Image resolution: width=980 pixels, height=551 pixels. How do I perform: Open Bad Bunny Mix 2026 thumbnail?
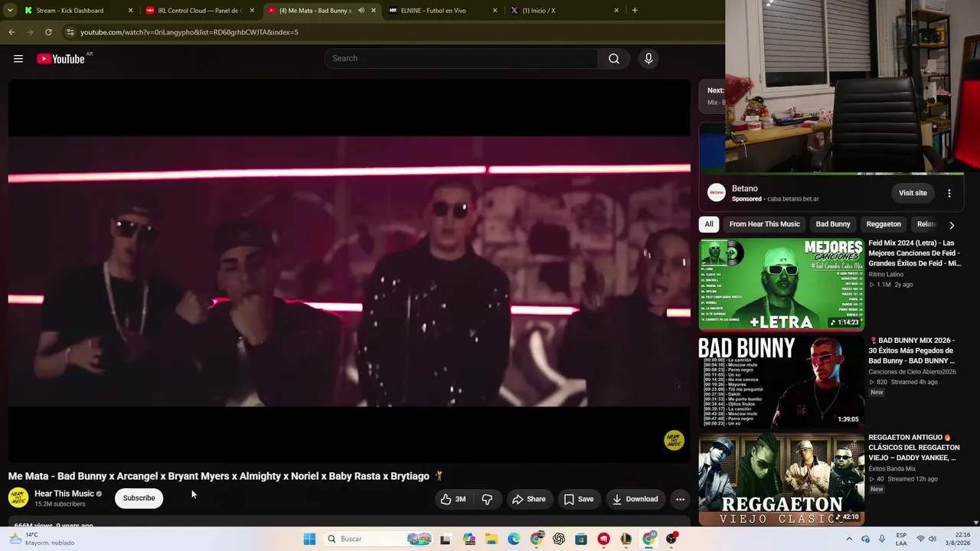[782, 381]
